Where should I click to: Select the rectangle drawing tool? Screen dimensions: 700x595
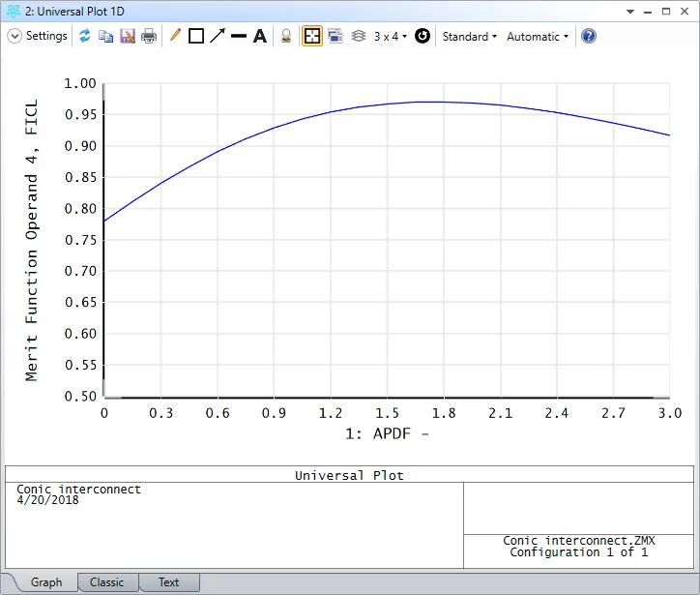pos(196,36)
